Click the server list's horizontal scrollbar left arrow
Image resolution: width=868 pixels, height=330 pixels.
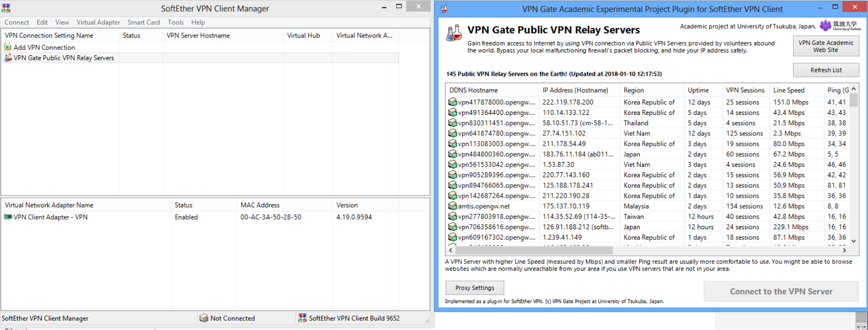coord(450,250)
